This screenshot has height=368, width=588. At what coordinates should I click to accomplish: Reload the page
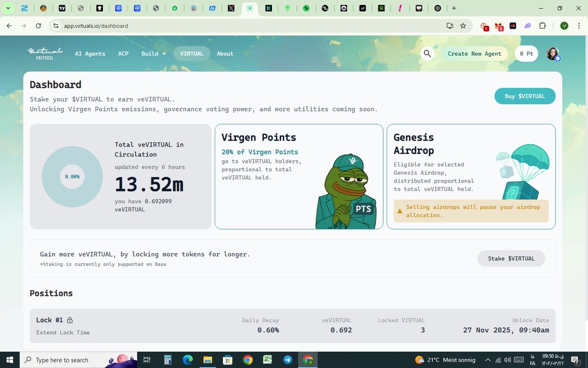[38, 26]
